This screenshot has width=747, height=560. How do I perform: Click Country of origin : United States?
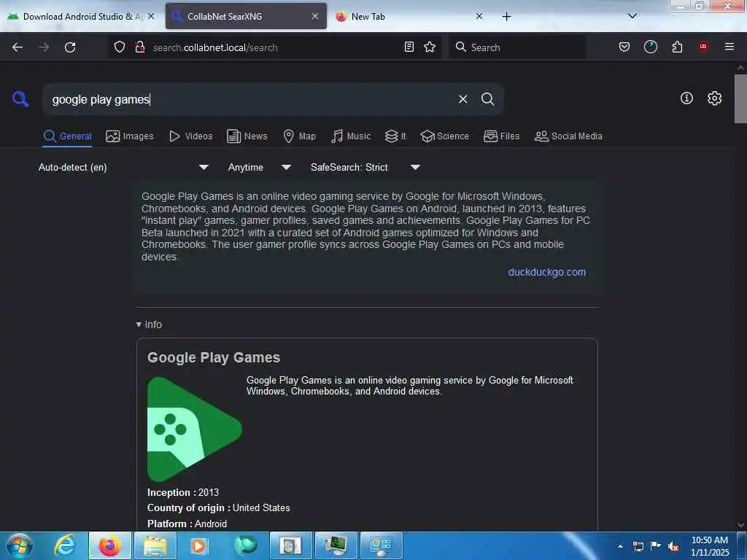(x=219, y=508)
